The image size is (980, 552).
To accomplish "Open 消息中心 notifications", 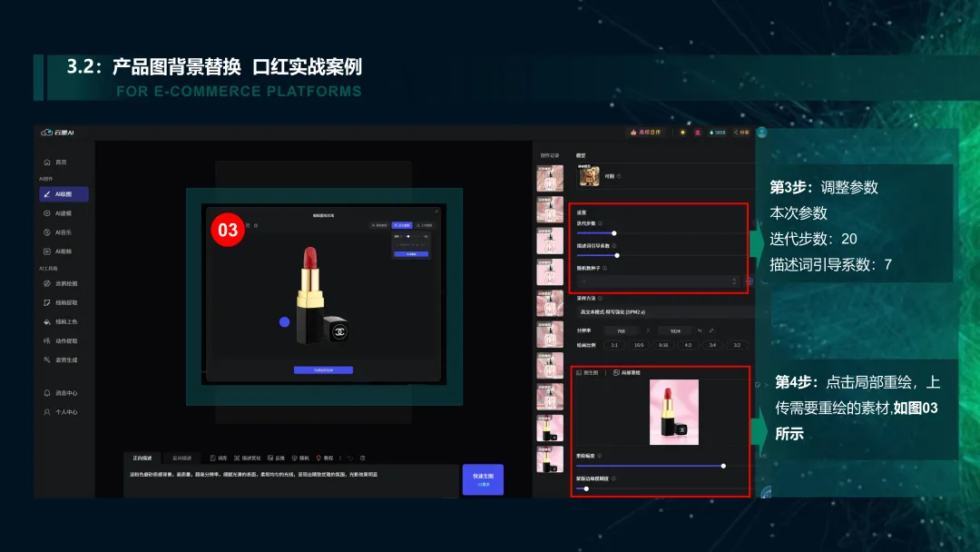I will coord(60,393).
